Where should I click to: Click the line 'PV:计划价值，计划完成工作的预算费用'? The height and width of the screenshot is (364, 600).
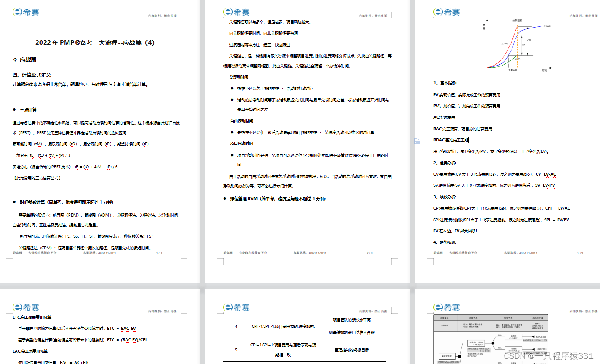point(467,106)
